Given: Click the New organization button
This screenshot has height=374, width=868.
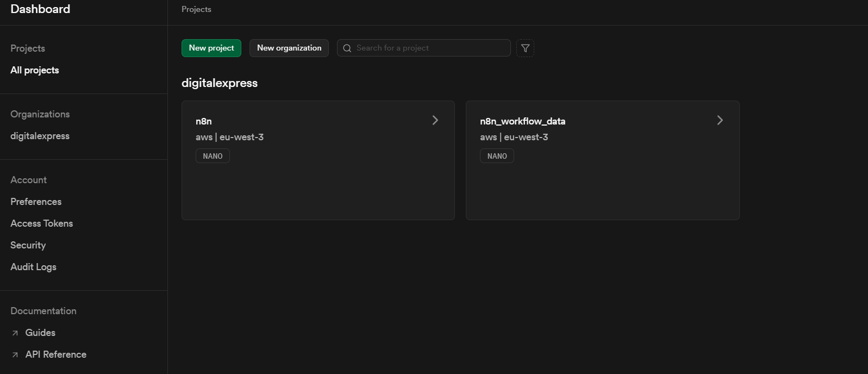Looking at the screenshot, I should coord(289,48).
